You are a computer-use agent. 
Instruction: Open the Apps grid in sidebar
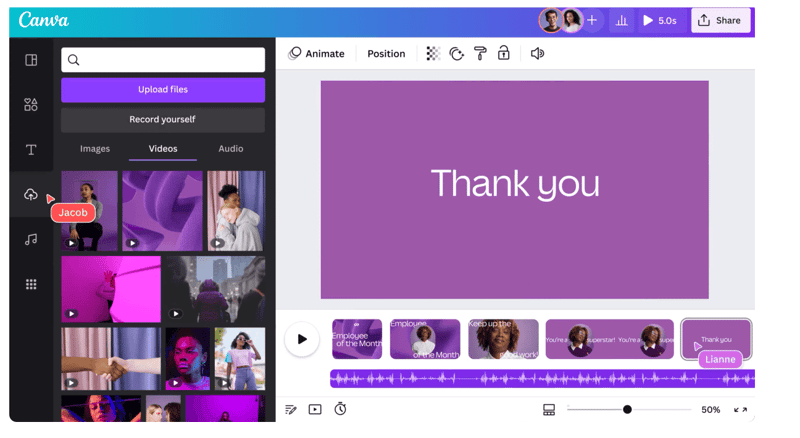31,285
